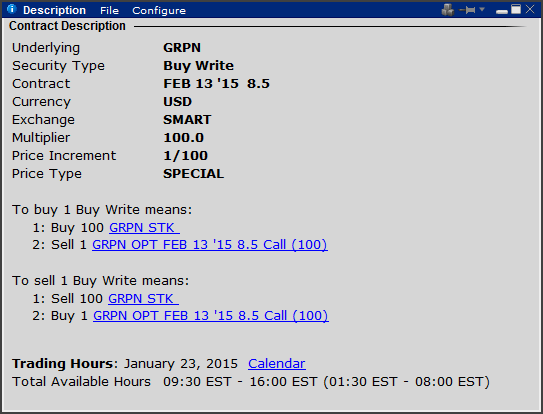This screenshot has height=414, width=543.
Task: Click the blue info icon in title bar
Action: click(x=11, y=9)
